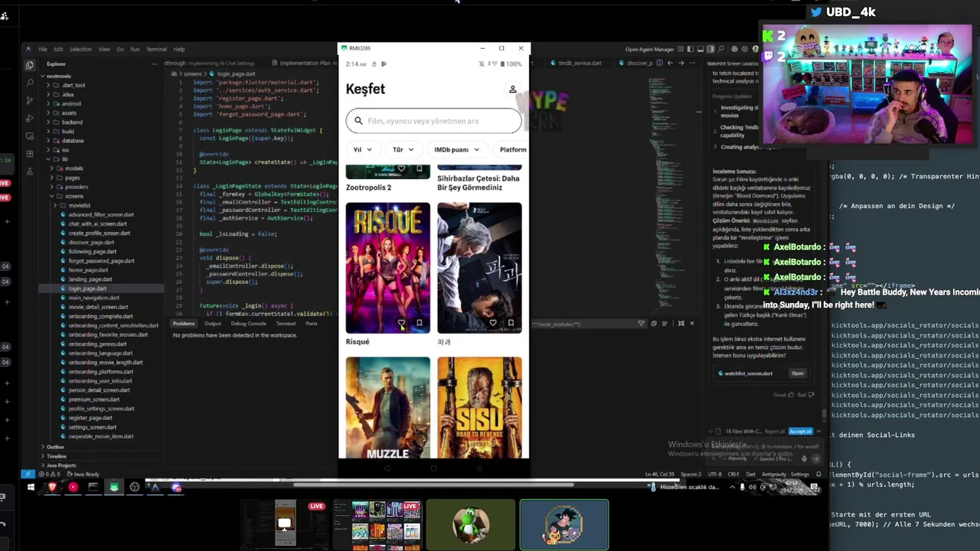Screen dimensions: 980x551
Task: Click the volume icon in system tray
Action: pos(752,487)
